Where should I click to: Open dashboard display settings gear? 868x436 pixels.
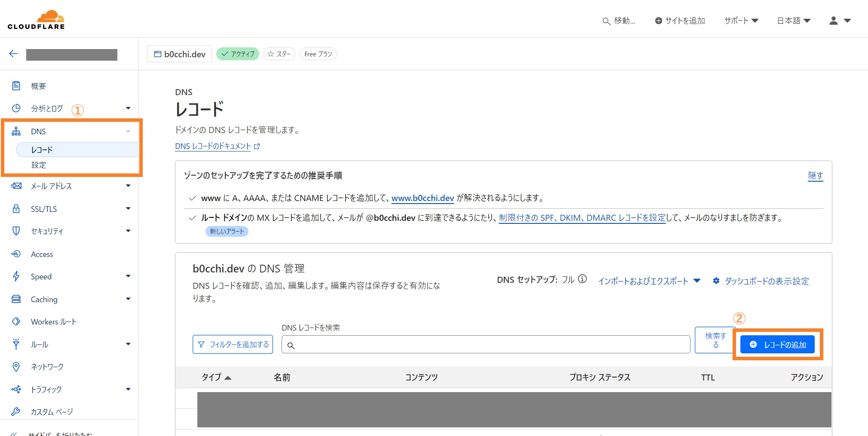[x=716, y=281]
